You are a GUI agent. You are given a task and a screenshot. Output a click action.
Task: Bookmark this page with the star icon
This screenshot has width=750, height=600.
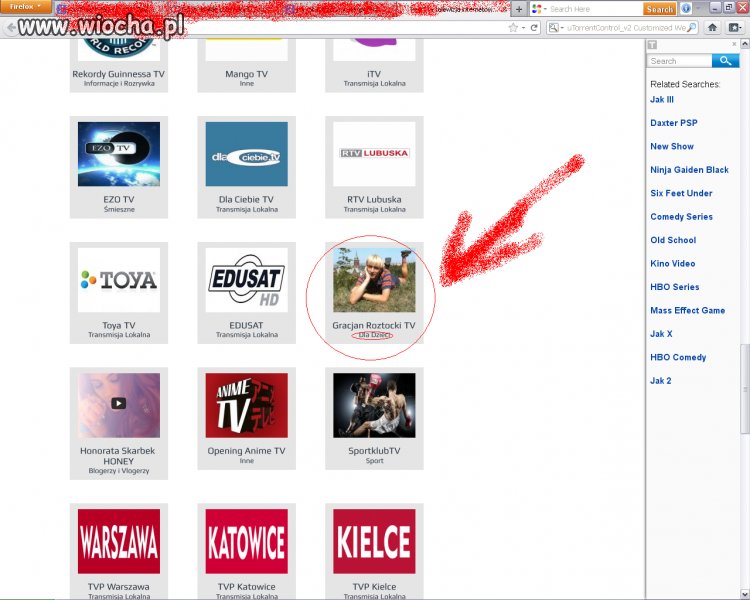513,28
